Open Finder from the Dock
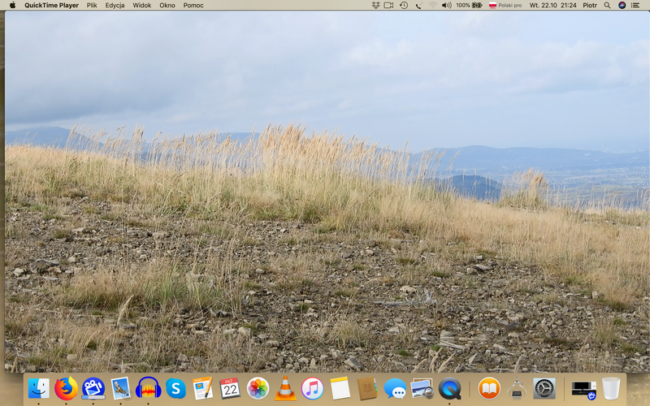 click(39, 388)
